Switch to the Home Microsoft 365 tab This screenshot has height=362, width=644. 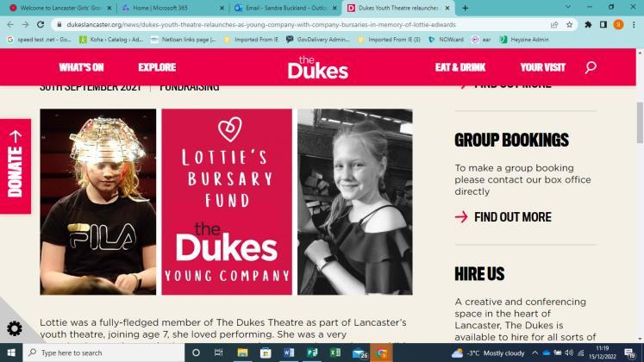(x=173, y=8)
